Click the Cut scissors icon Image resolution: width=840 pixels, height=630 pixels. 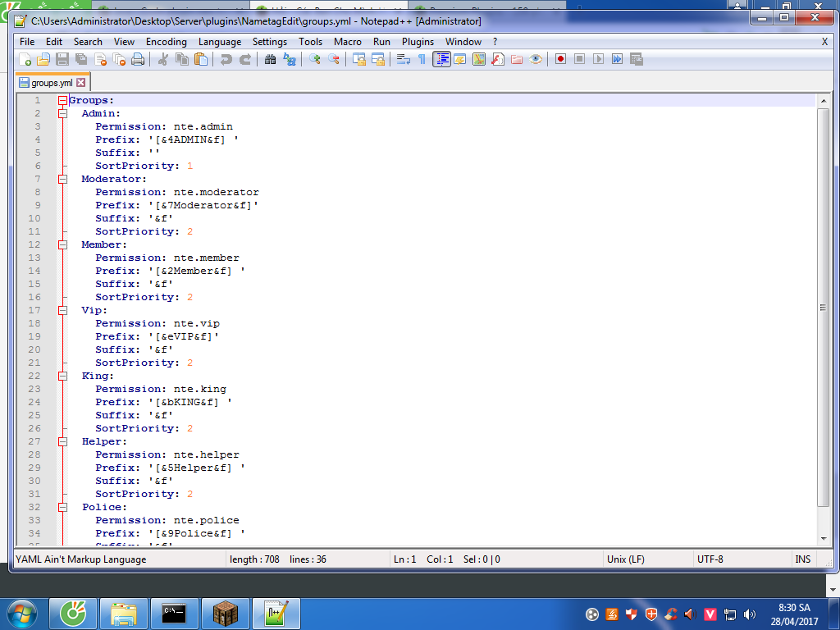click(x=162, y=59)
